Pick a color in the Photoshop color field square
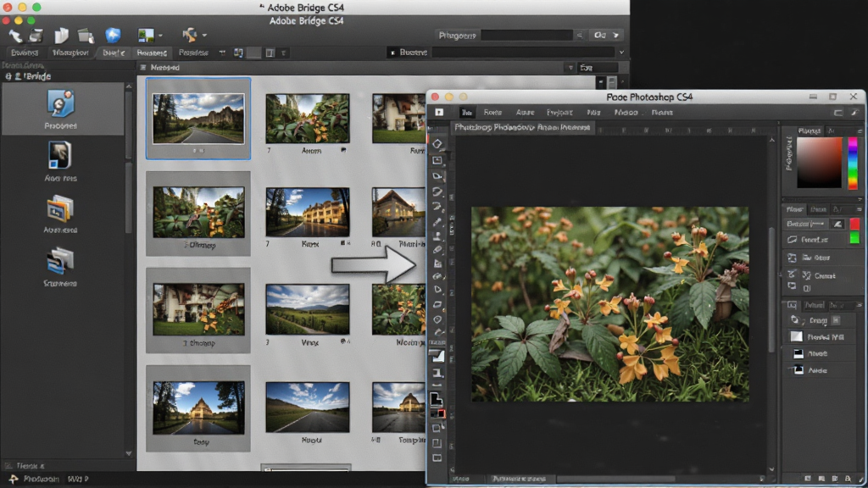The width and height of the screenshot is (868, 488). coord(819,164)
